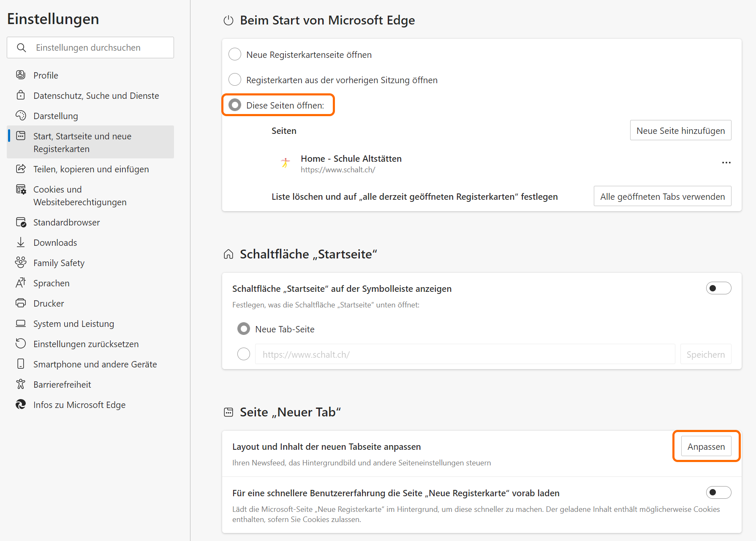This screenshot has width=756, height=541.
Task: Focus the Einstellungen durchsuchen search field
Action: (97, 48)
